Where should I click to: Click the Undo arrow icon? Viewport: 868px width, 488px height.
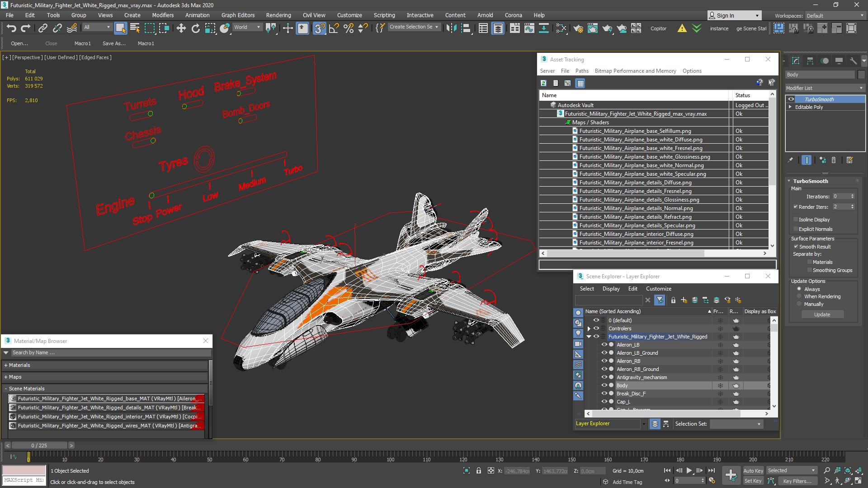(11, 28)
